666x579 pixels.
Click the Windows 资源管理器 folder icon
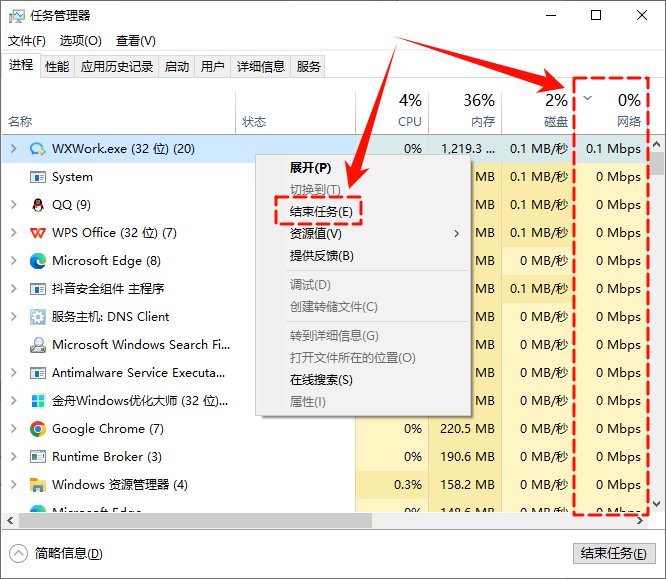click(38, 485)
